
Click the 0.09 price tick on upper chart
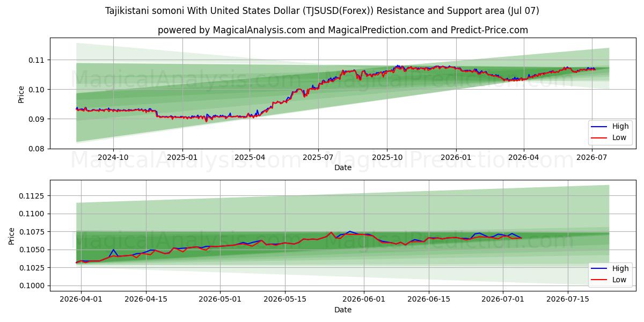38,119
